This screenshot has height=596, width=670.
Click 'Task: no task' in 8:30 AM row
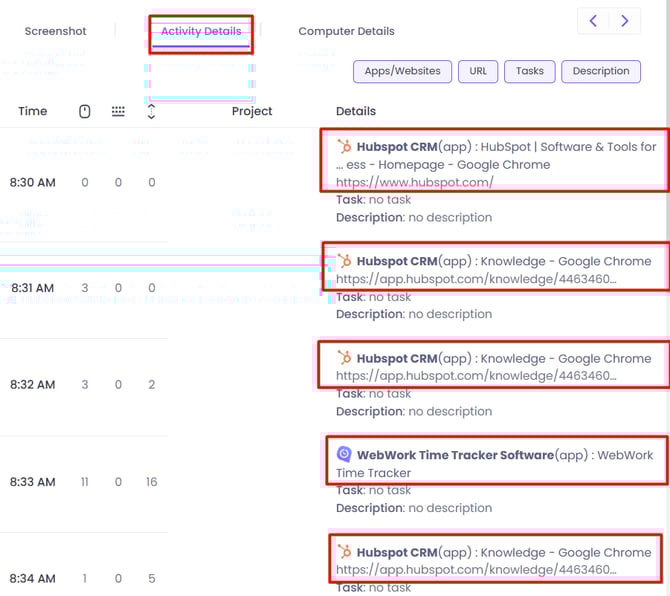pyautogui.click(x=373, y=200)
